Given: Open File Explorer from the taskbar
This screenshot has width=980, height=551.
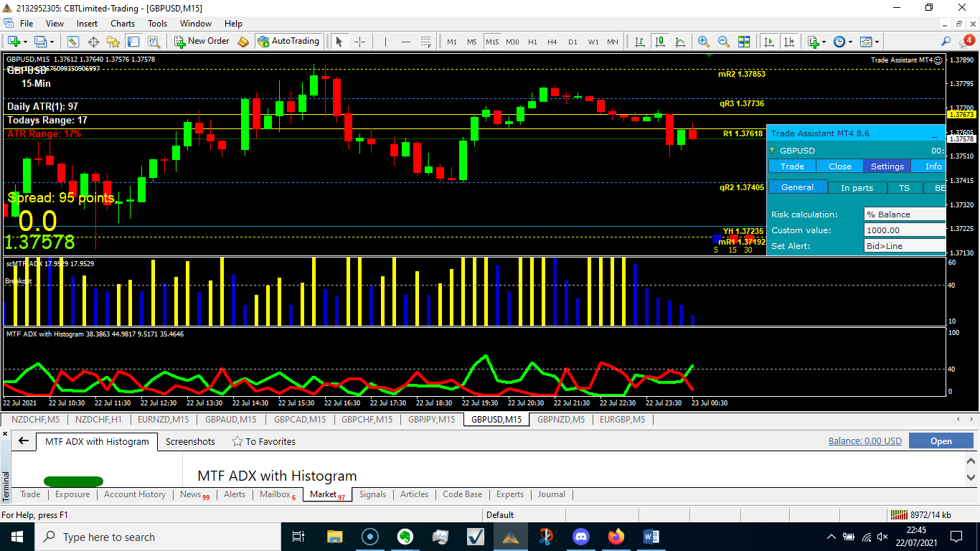Looking at the screenshot, I should [335, 537].
